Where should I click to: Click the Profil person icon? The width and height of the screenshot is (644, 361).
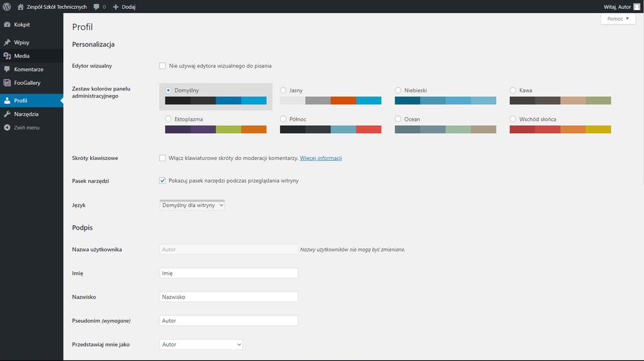coord(7,101)
